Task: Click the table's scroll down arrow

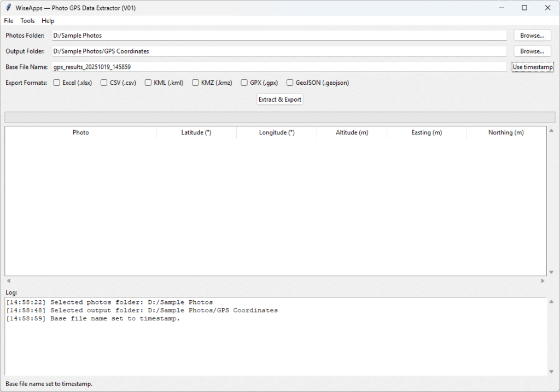Action: point(551,272)
